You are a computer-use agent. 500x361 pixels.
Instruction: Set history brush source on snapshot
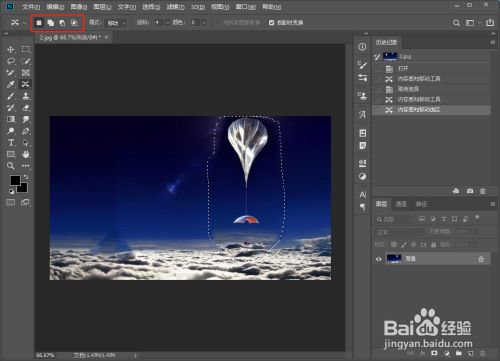point(377,57)
